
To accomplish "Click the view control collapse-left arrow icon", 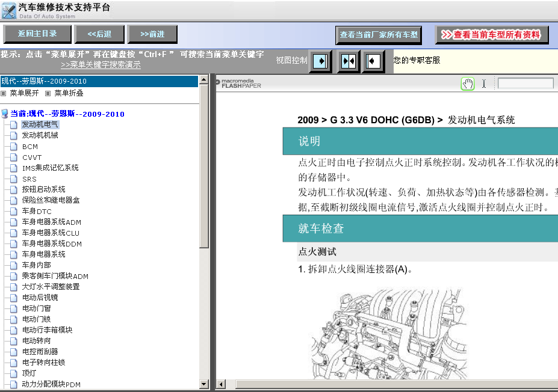I will click(373, 61).
